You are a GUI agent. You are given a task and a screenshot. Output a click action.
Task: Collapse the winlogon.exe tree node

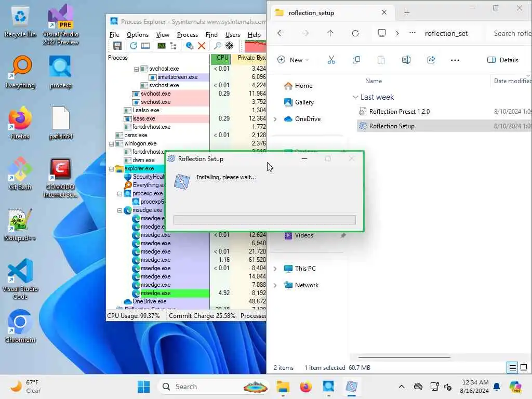pos(111,144)
